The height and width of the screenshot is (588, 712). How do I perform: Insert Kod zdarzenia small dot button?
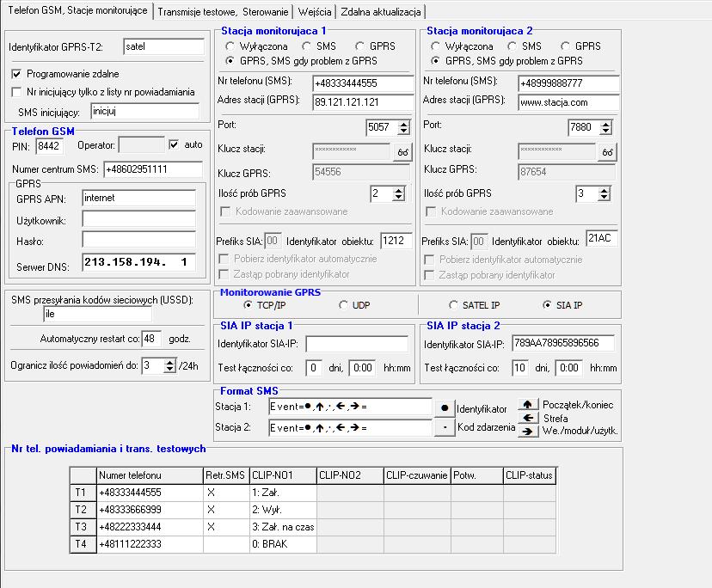click(x=445, y=427)
